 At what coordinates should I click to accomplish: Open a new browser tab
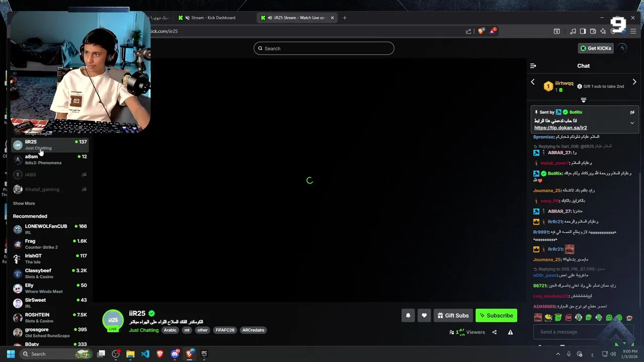[345, 18]
